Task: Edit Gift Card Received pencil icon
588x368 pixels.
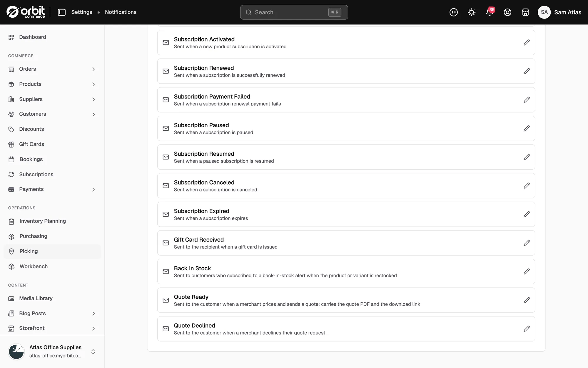Action: (527, 243)
